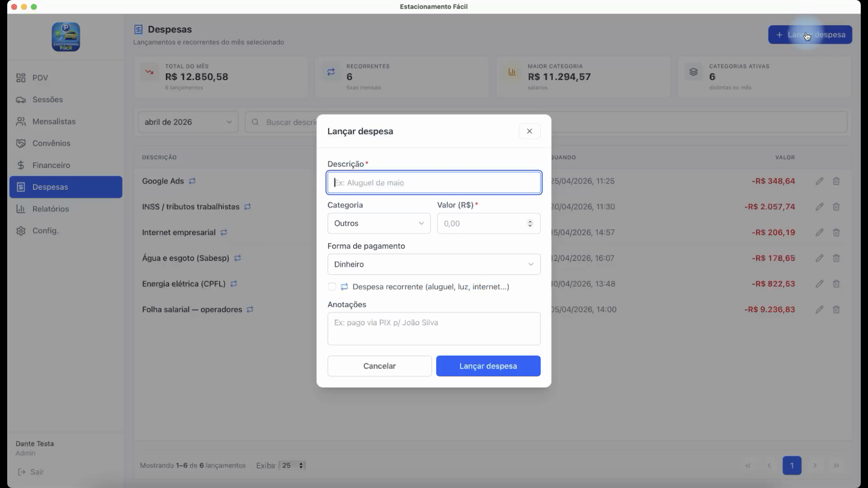
Task: Edit the Água e esgoto expense
Action: click(819, 258)
